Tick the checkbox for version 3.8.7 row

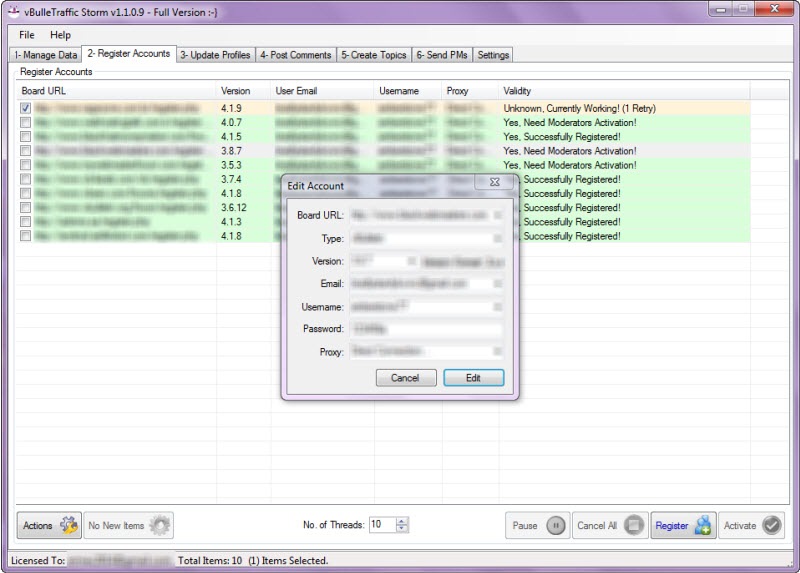pos(25,151)
